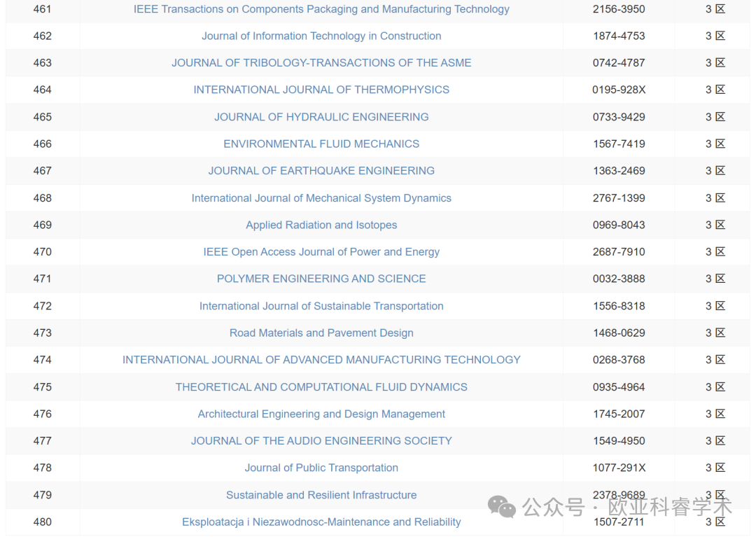Open JOURNAL OF TRIBOLOGY-TRANSACTIONS OF THE ASME link
This screenshot has height=537, width=756.
click(x=321, y=63)
